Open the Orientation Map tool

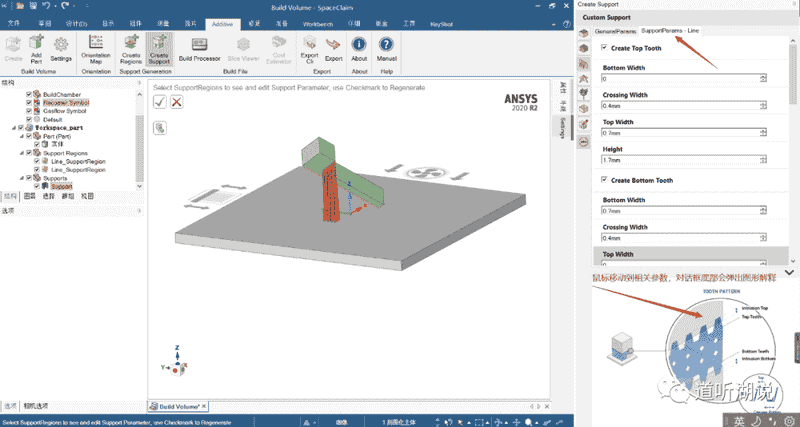click(95, 49)
